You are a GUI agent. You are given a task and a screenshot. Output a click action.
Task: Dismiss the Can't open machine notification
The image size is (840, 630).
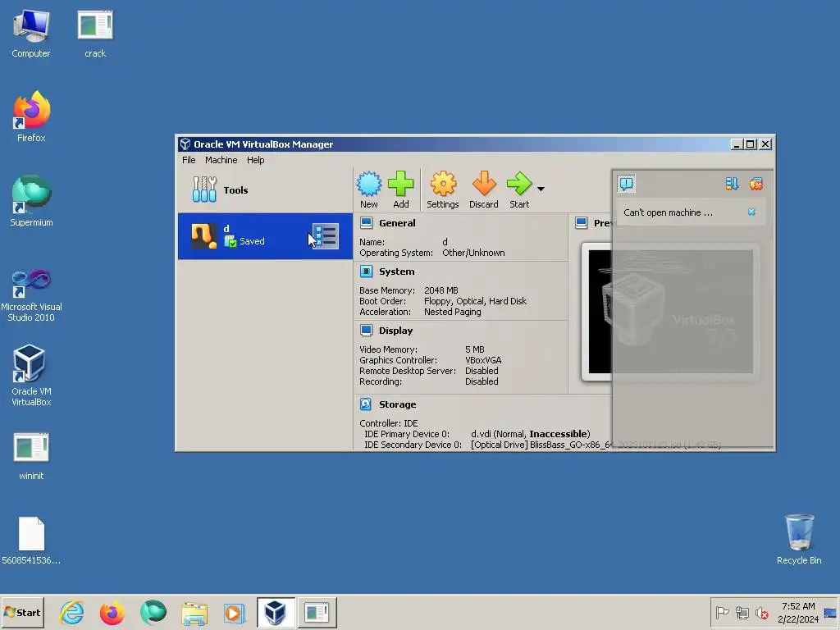point(751,212)
